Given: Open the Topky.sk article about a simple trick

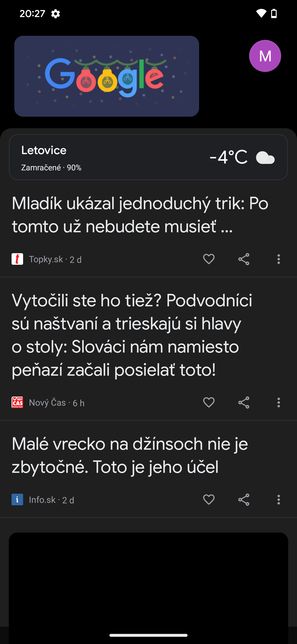Looking at the screenshot, I should 140,215.
